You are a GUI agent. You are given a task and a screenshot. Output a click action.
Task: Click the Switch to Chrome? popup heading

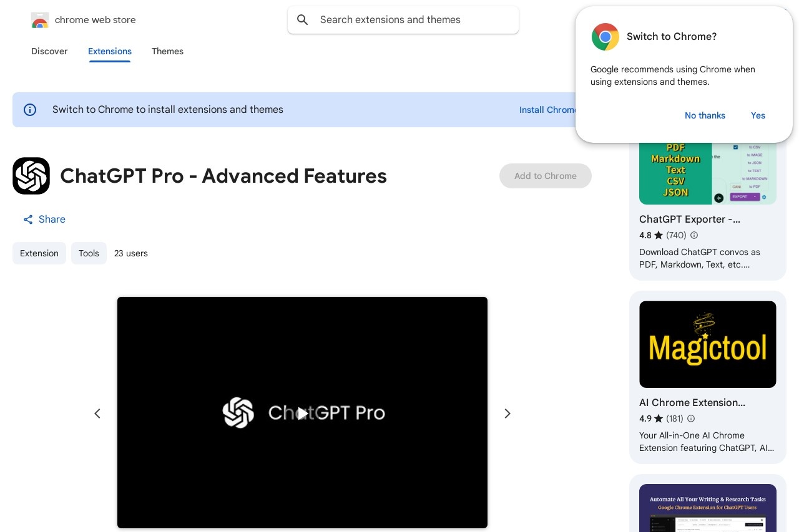click(672, 37)
